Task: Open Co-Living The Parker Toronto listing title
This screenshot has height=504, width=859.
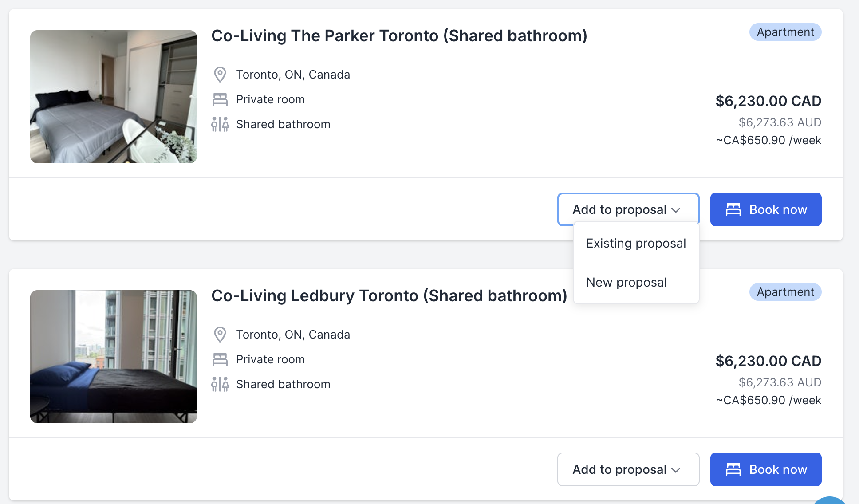Action: pos(399,35)
